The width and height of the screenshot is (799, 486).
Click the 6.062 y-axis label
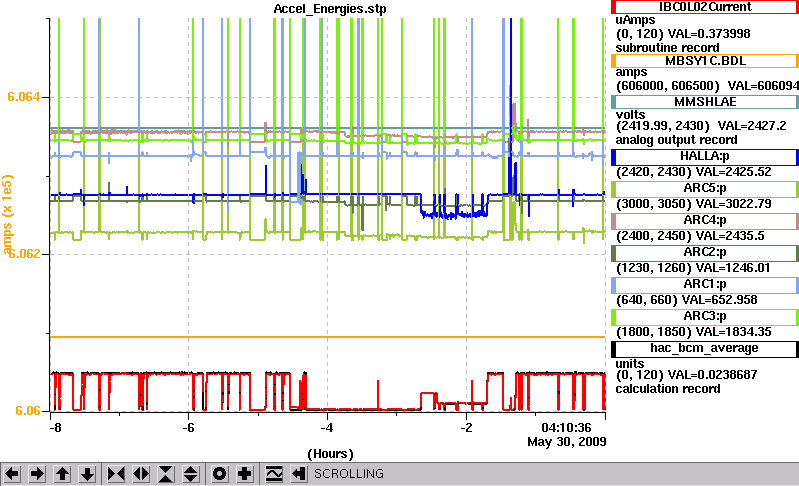(23, 253)
